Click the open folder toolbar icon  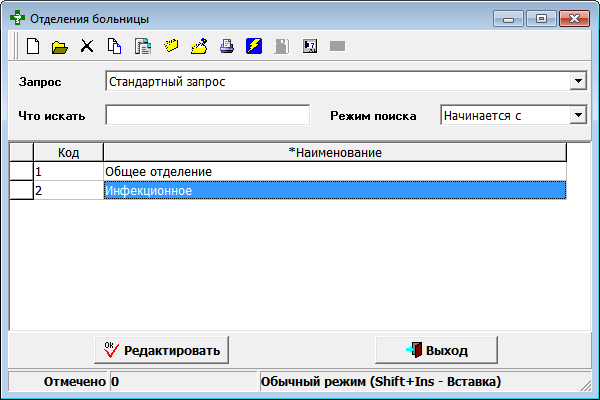point(60,47)
